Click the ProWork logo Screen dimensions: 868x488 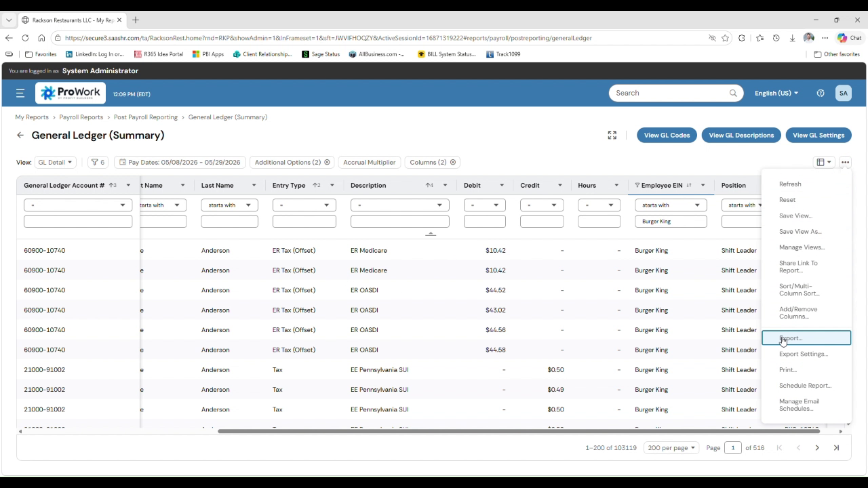tap(71, 93)
